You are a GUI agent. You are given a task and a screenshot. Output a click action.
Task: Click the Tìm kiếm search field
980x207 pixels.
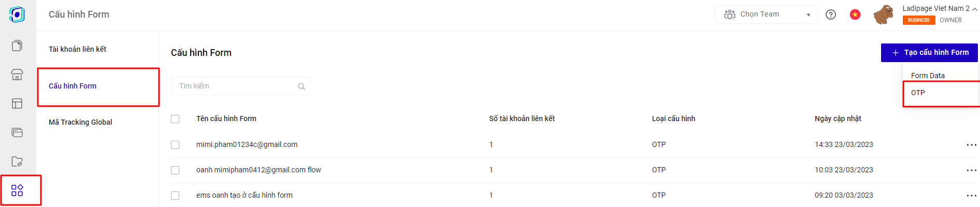pyautogui.click(x=236, y=86)
